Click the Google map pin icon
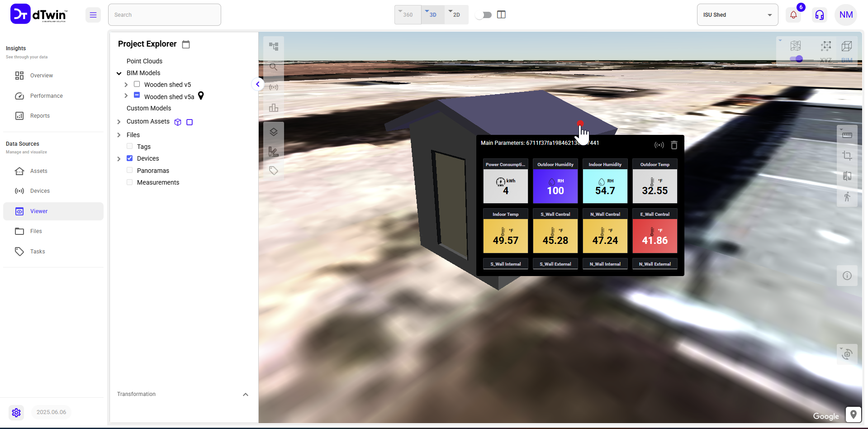 853,415
